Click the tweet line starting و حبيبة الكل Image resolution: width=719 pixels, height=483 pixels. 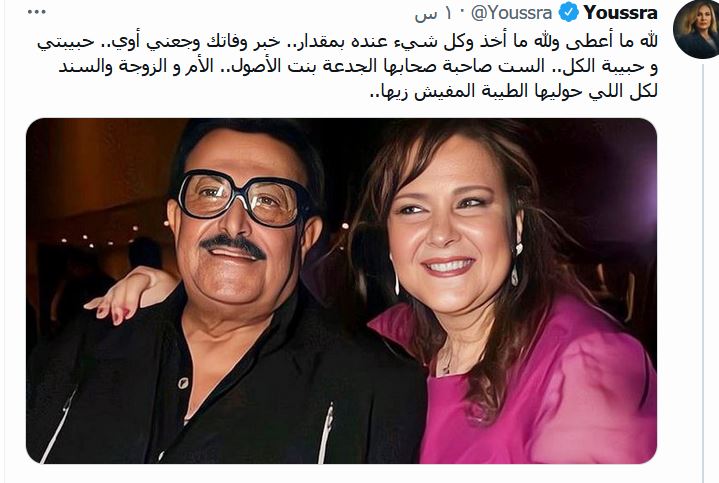coord(358,67)
